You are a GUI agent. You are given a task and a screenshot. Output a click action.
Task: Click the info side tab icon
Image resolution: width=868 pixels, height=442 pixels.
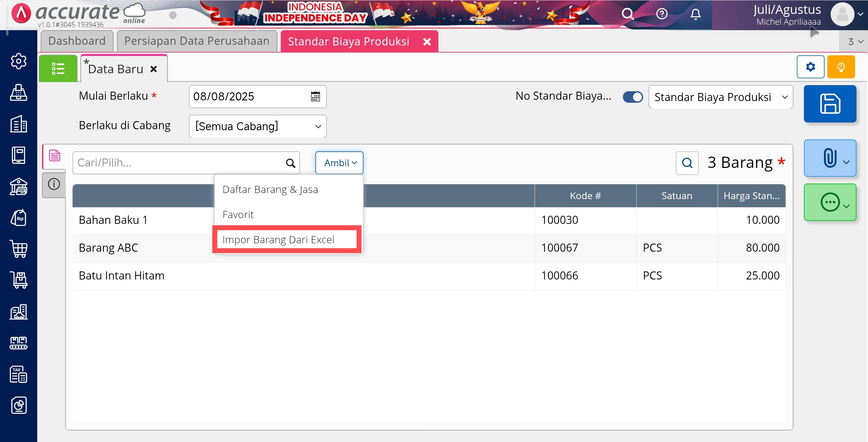[x=54, y=184]
